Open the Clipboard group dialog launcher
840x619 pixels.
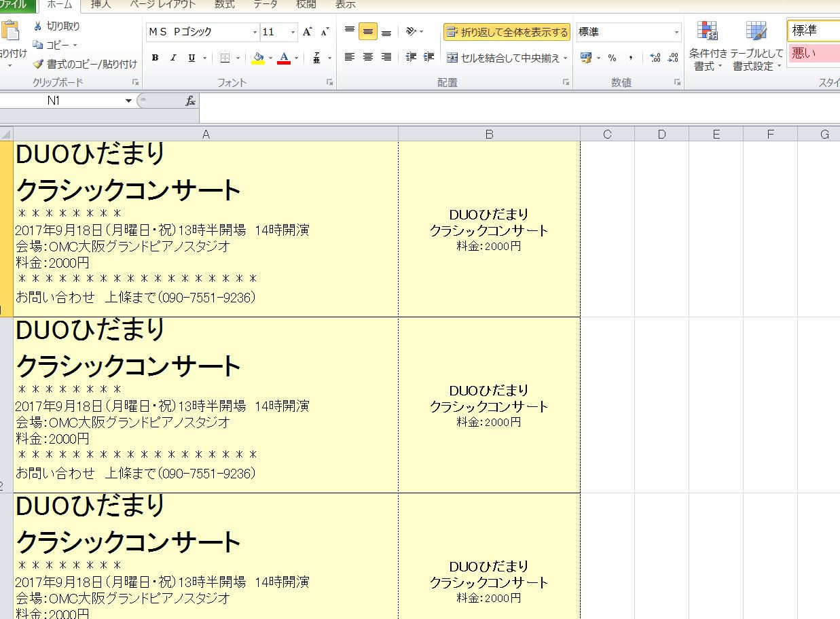point(135,82)
